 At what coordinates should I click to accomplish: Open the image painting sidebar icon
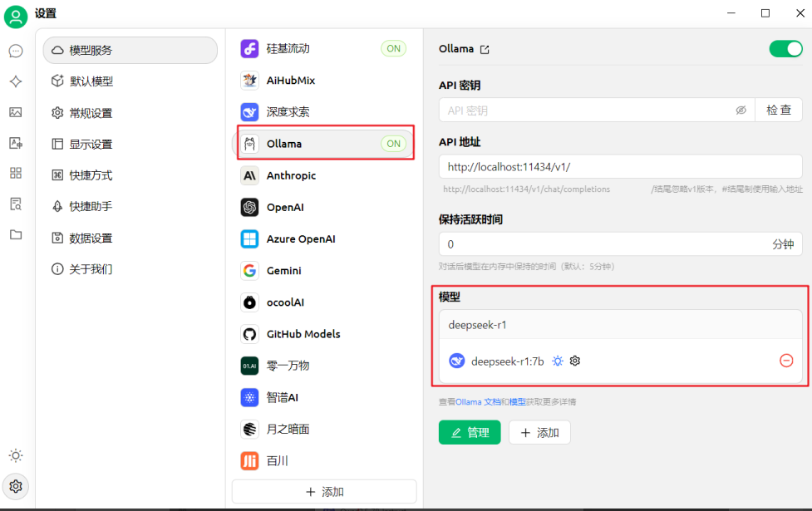(16, 112)
